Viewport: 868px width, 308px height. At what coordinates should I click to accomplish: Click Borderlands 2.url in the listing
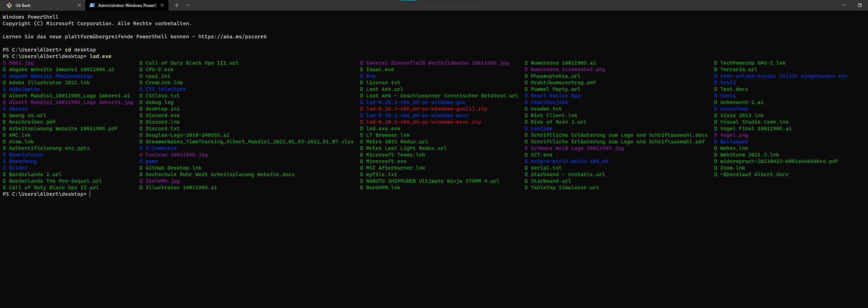(35, 174)
